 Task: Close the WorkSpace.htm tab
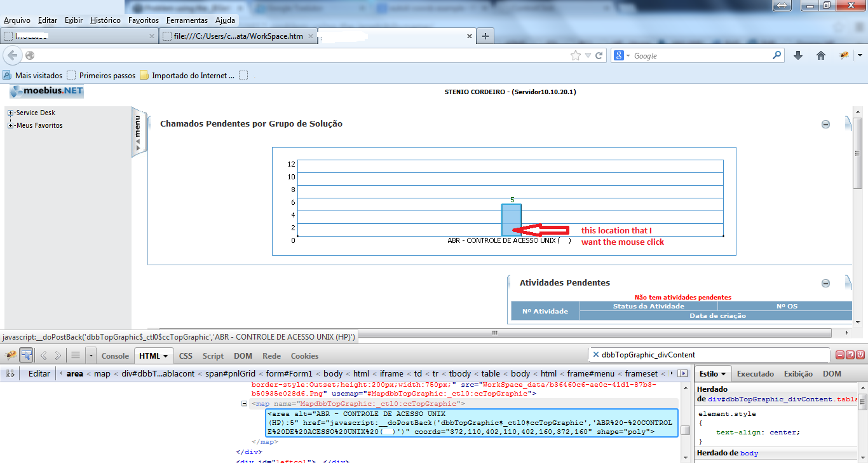(311, 36)
